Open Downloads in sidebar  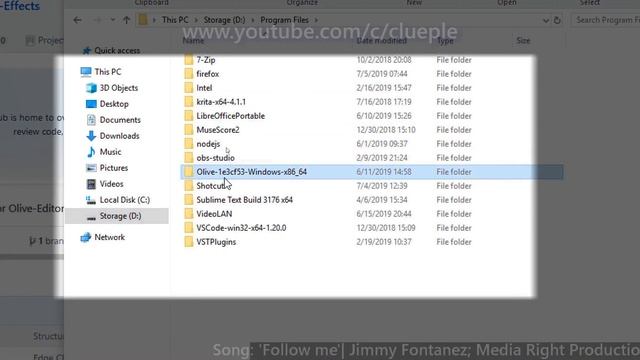tap(119, 136)
